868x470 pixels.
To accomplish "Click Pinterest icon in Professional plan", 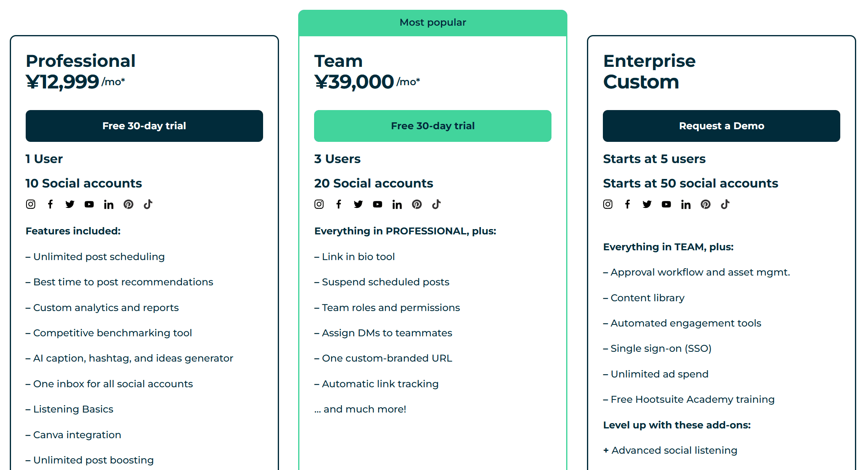I will (x=128, y=204).
